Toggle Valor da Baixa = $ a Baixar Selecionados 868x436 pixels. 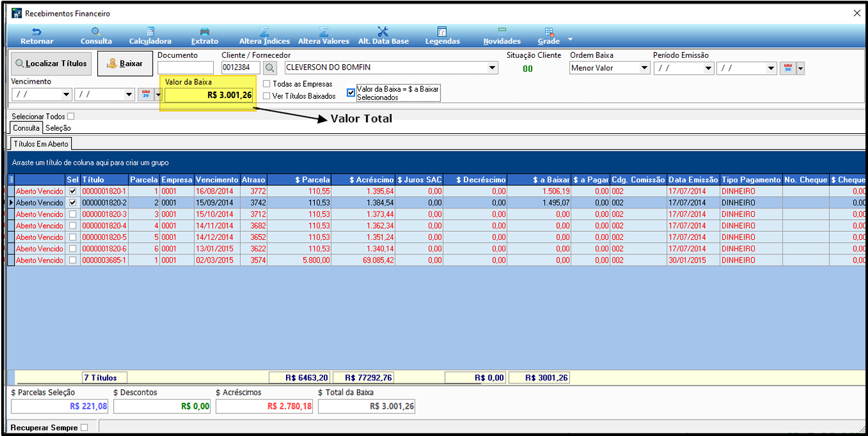(x=351, y=93)
